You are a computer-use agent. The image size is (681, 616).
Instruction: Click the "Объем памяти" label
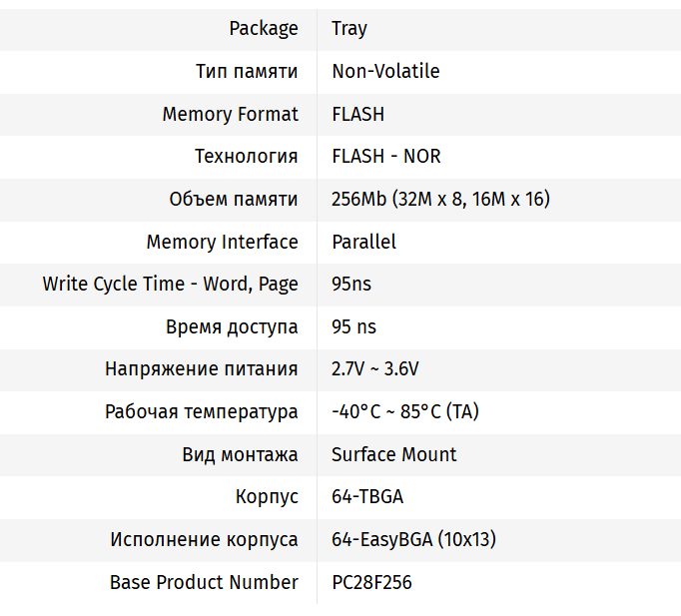(x=233, y=200)
